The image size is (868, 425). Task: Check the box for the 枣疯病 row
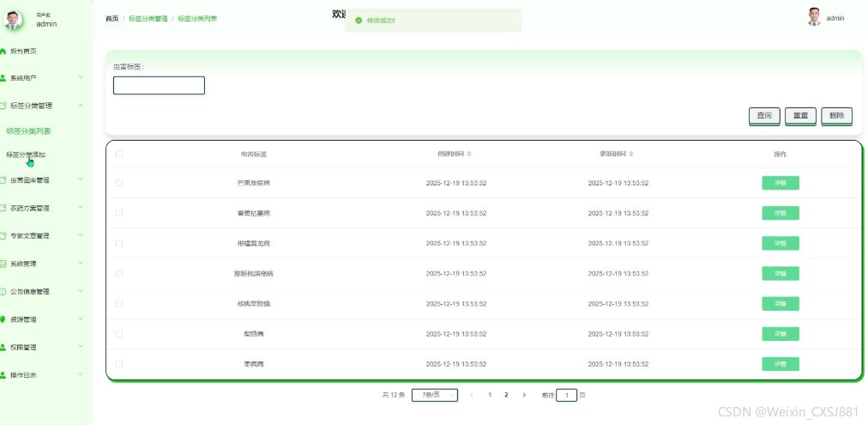[119, 364]
